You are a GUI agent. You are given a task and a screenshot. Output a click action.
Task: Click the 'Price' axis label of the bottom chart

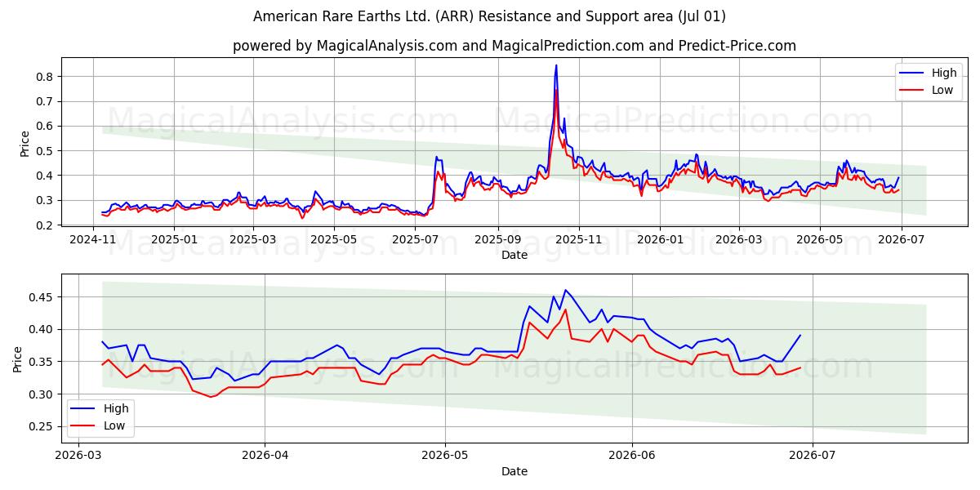(x=18, y=359)
